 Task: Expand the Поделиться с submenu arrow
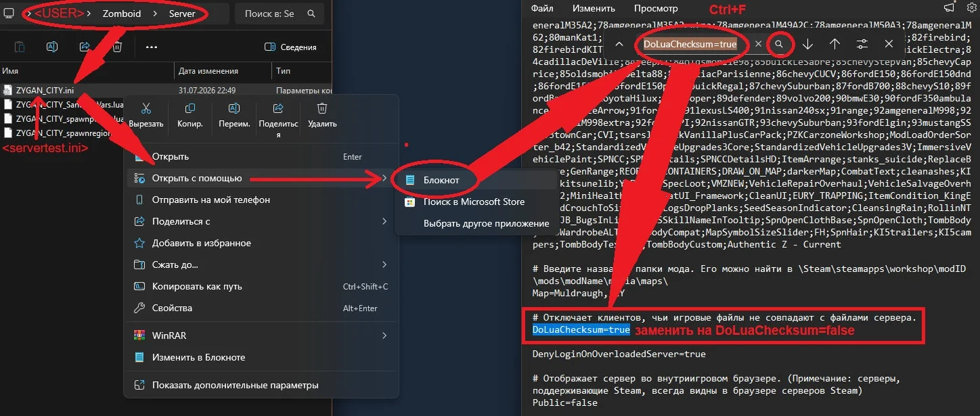[384, 221]
